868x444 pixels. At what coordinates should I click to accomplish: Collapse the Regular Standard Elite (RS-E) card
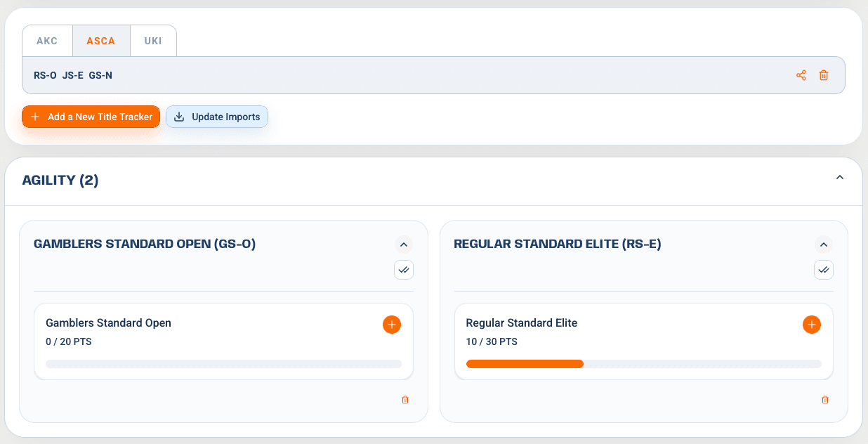pos(824,244)
